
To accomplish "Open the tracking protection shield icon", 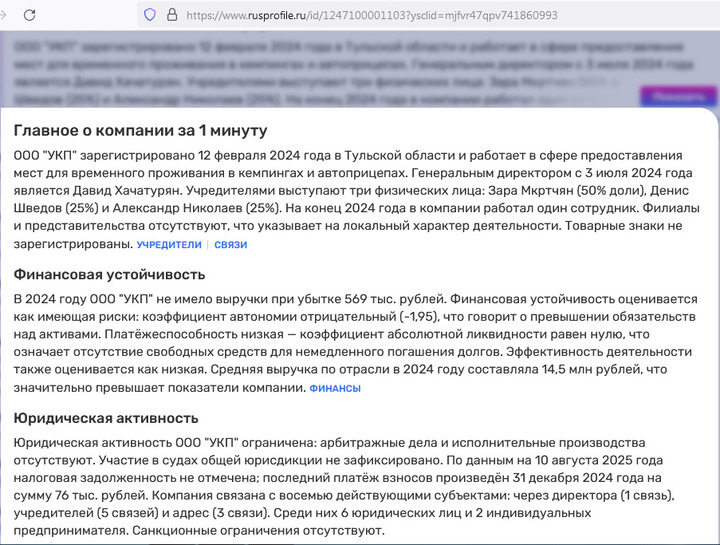I will point(150,15).
